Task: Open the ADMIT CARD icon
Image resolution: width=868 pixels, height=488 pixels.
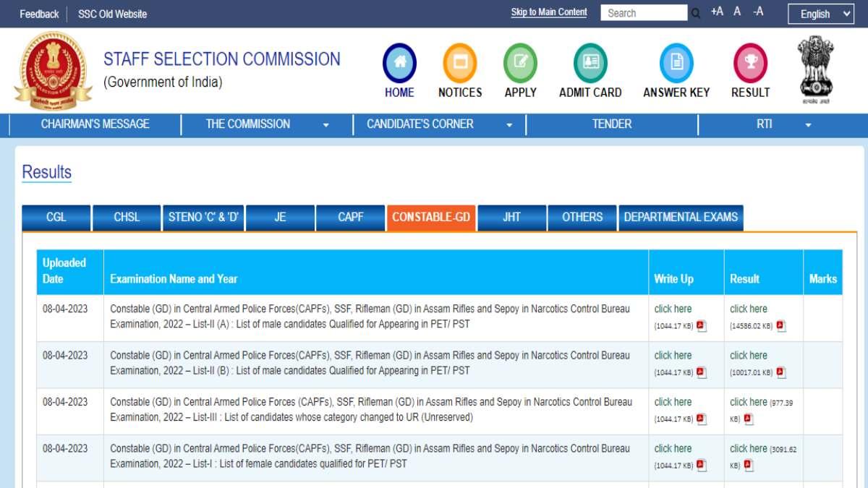Action: coord(590,64)
